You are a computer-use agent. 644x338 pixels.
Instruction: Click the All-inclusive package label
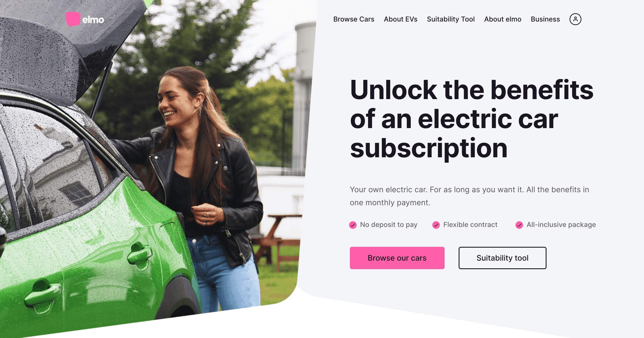click(x=561, y=225)
